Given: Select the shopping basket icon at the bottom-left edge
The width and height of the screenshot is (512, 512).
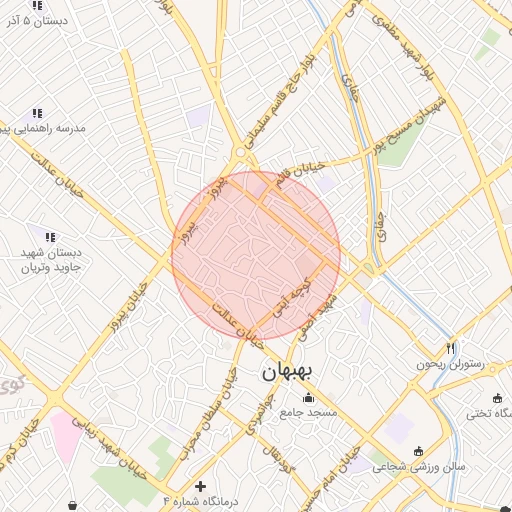Looking at the screenshot, I should tap(73, 506).
